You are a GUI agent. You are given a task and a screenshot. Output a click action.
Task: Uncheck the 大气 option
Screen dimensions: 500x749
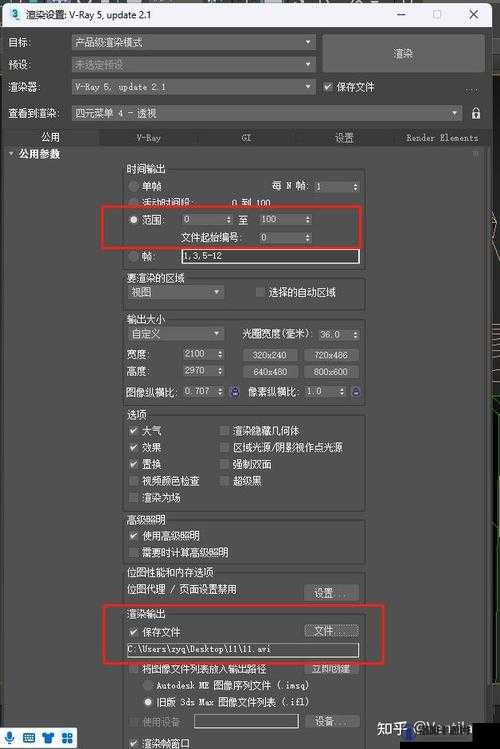[x=133, y=430]
